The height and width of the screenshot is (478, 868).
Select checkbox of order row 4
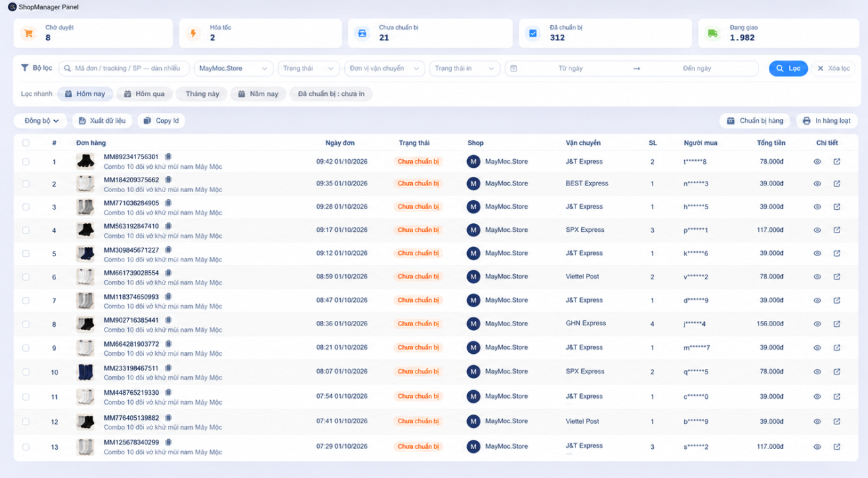pos(26,230)
